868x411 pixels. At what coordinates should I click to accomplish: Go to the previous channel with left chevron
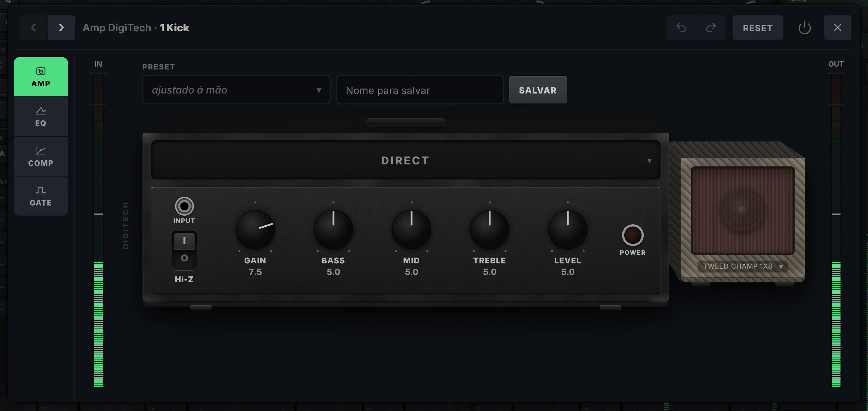(x=33, y=28)
